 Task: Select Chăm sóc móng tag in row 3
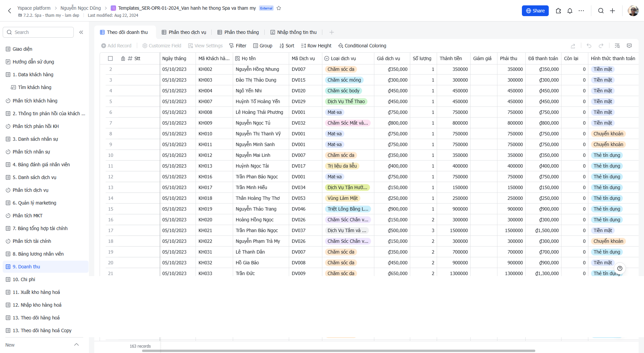344,80
